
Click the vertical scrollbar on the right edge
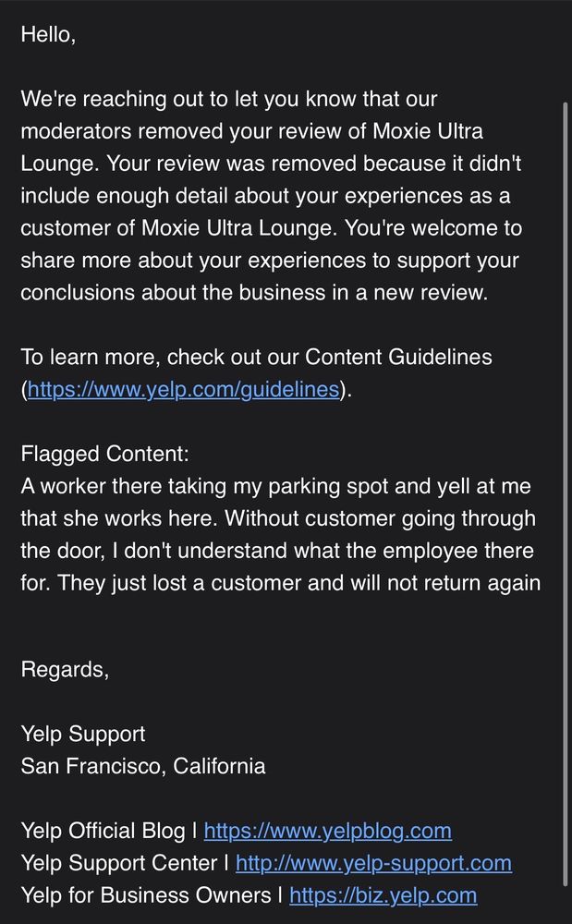point(566,370)
